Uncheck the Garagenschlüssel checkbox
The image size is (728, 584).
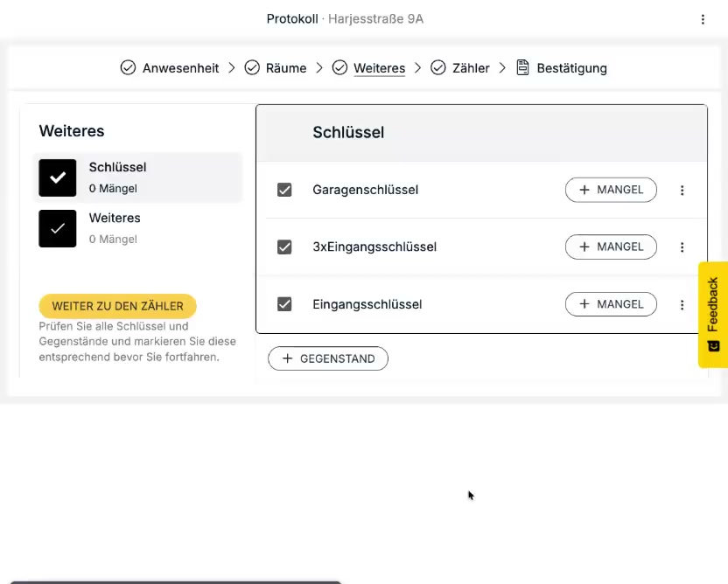[x=284, y=190]
